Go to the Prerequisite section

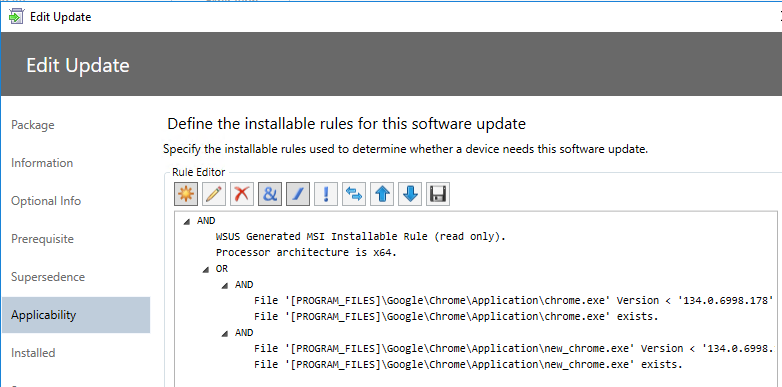(42, 239)
